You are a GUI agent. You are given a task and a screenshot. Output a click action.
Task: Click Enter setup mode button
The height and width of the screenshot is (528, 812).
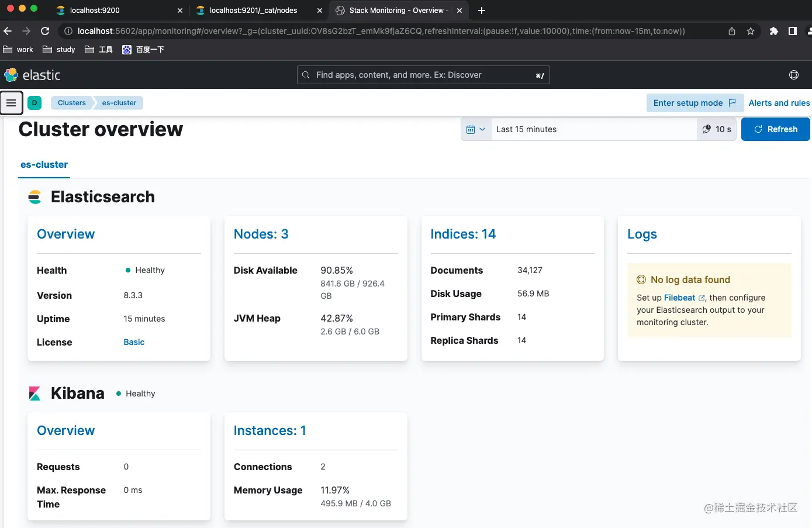point(694,103)
